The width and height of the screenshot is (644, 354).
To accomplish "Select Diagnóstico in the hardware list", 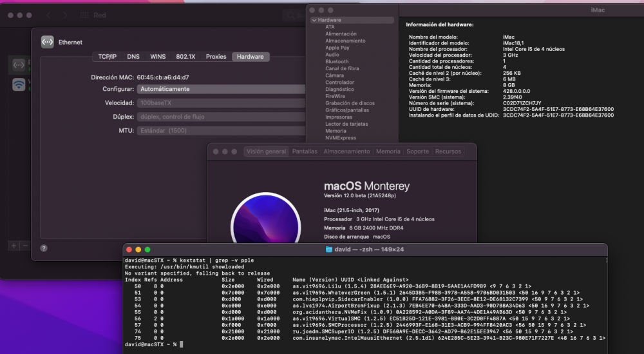I will [339, 89].
